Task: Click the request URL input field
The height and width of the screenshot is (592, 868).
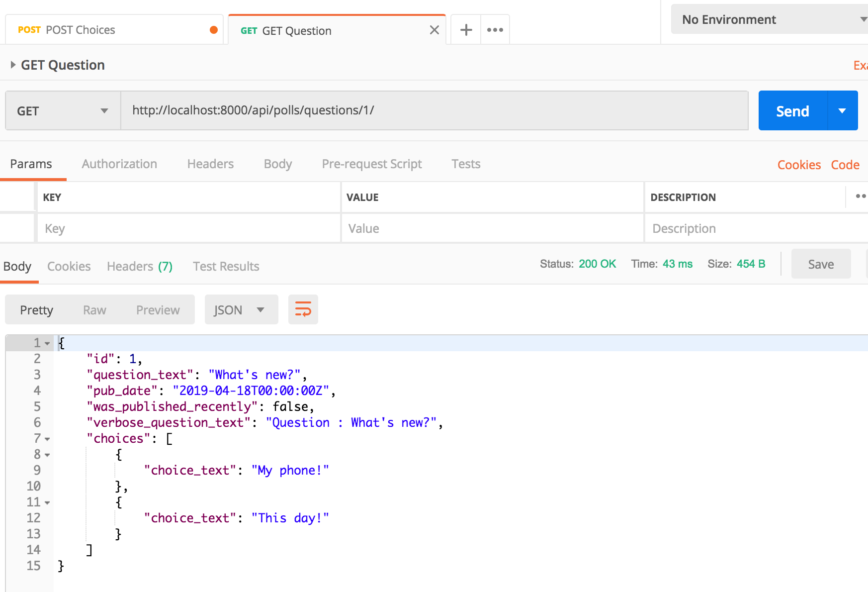Action: [x=434, y=110]
